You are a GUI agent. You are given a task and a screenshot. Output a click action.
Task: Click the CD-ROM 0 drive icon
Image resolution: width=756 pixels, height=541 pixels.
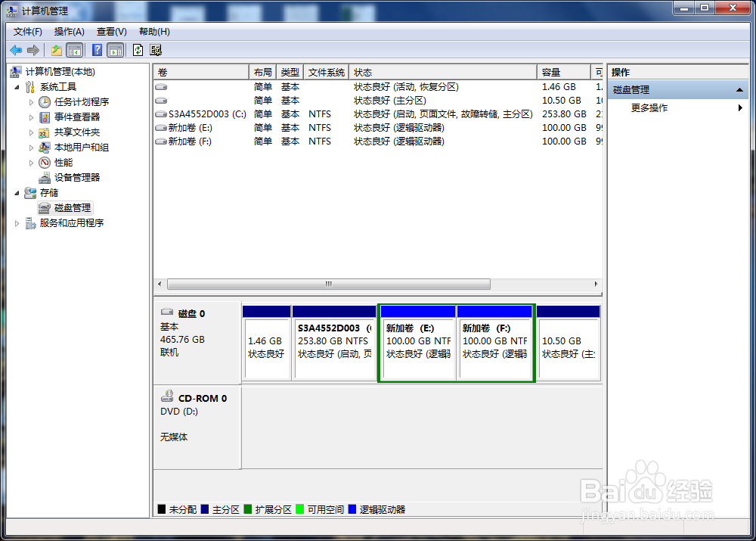tap(167, 396)
